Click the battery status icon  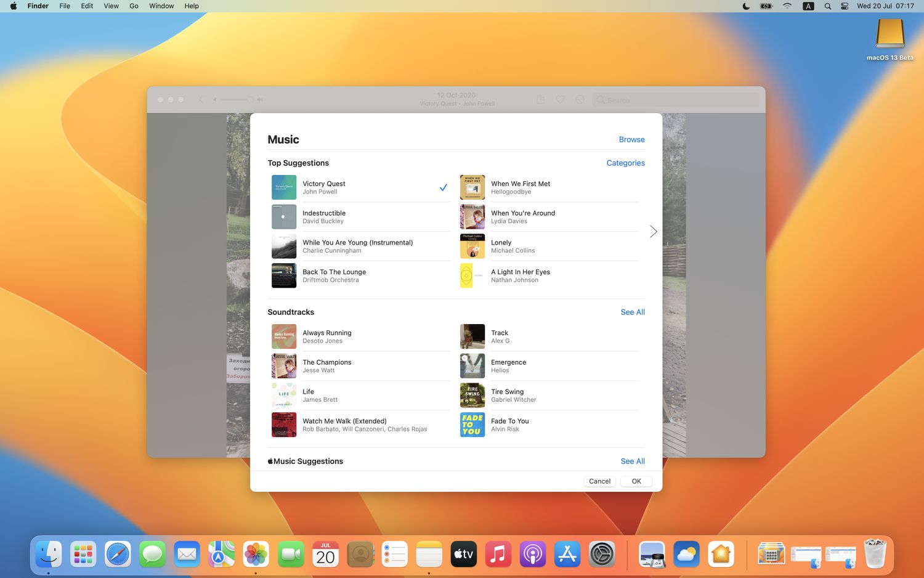(x=766, y=6)
